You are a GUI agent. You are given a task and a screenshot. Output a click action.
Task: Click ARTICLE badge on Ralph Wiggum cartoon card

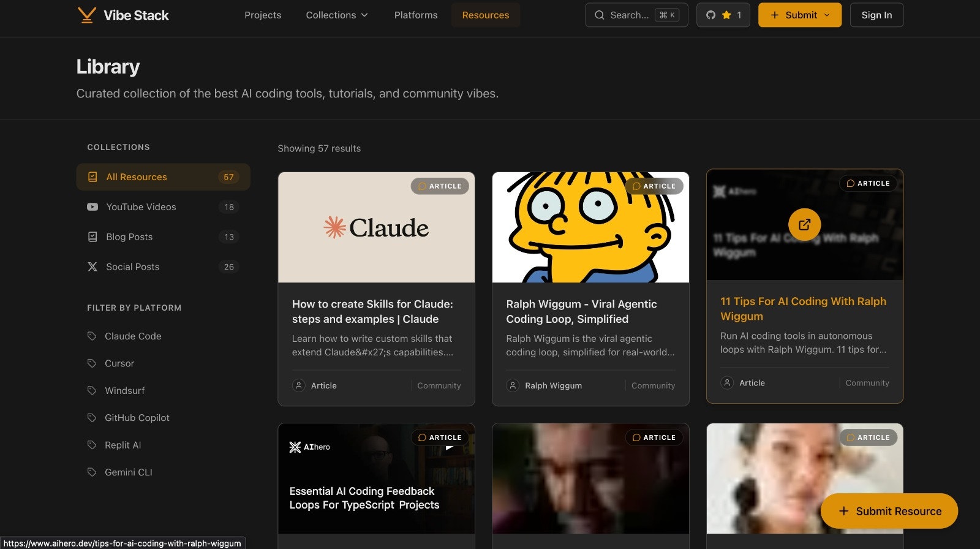[x=654, y=186]
